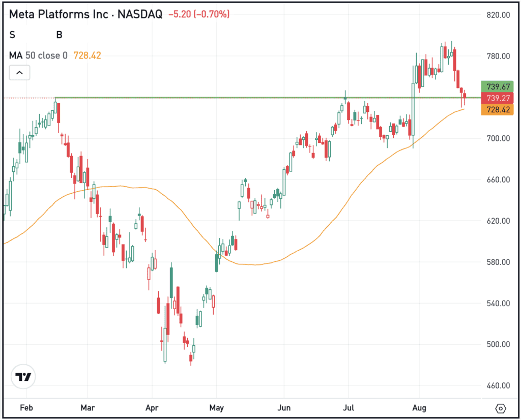Image resolution: width=521 pixels, height=420 pixels.
Task: Select the green 739.67 price label
Action: 498,86
